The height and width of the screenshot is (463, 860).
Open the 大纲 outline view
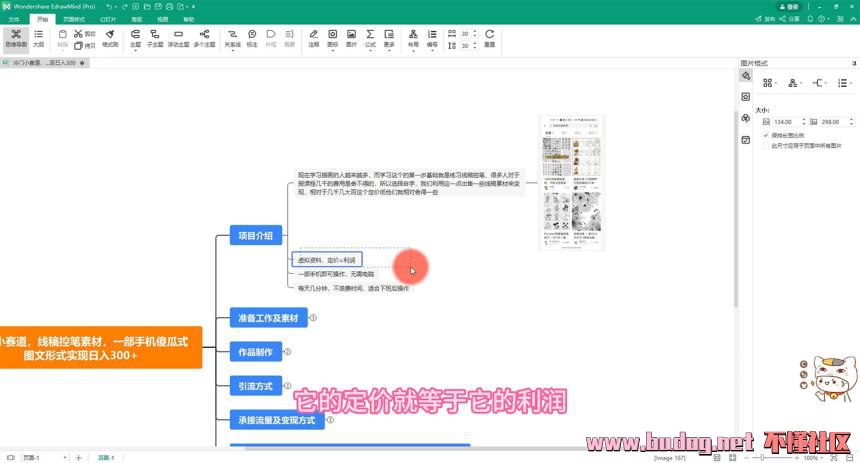[x=38, y=37]
